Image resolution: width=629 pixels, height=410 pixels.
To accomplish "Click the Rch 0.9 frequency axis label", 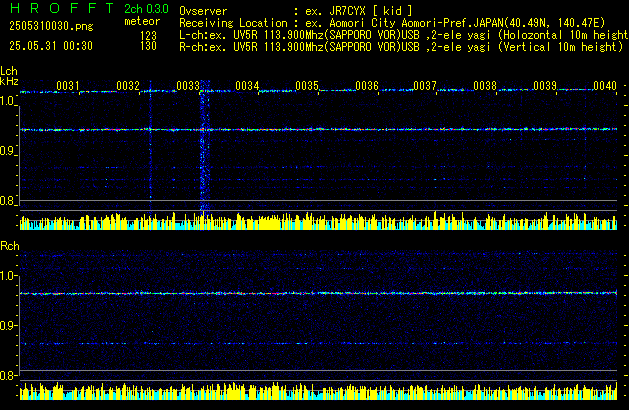I will tap(7, 325).
